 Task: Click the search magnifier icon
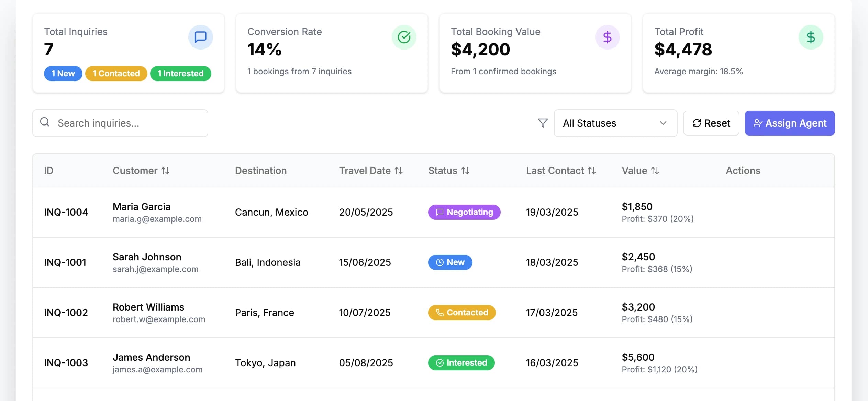coord(45,122)
